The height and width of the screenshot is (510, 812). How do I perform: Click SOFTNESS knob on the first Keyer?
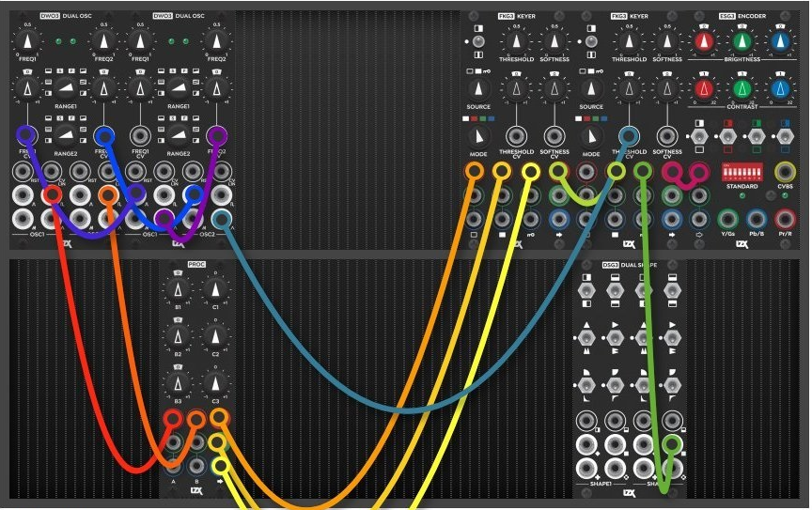(554, 42)
